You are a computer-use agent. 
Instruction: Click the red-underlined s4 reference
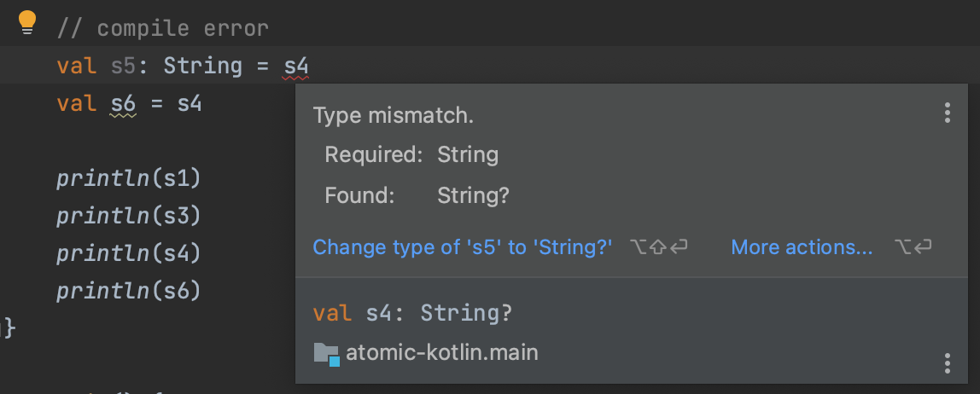pos(296,66)
